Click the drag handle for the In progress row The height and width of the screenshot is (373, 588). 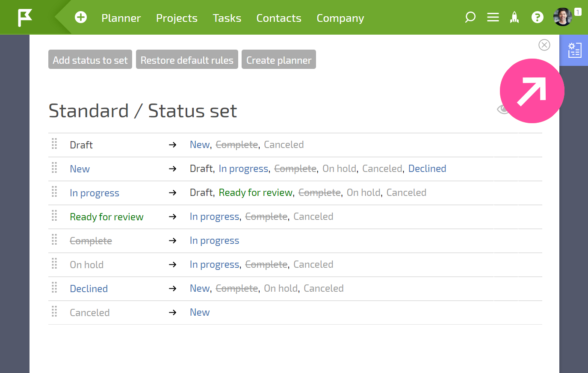[54, 192]
